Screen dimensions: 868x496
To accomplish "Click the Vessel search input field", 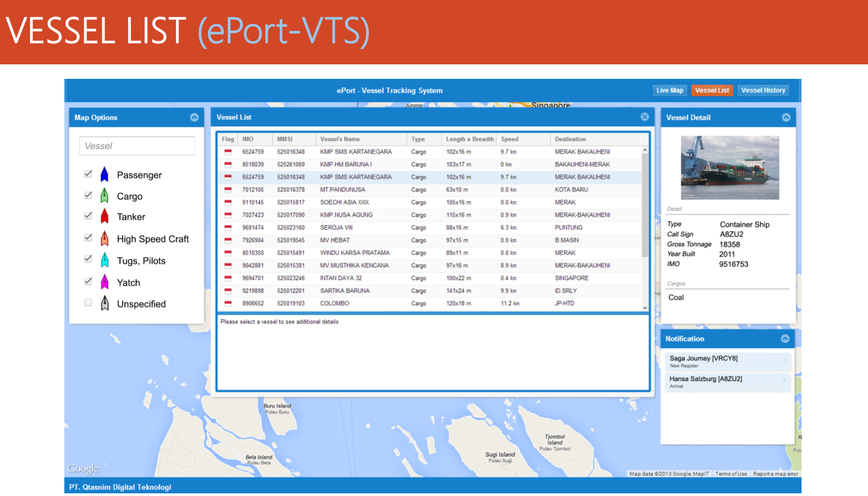I will coord(137,145).
